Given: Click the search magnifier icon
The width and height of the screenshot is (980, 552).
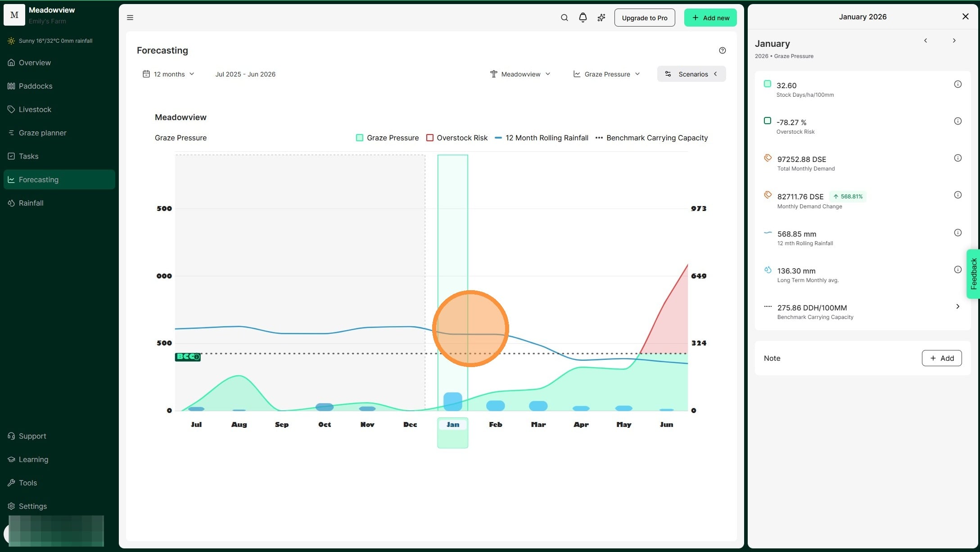Looking at the screenshot, I should pyautogui.click(x=564, y=18).
